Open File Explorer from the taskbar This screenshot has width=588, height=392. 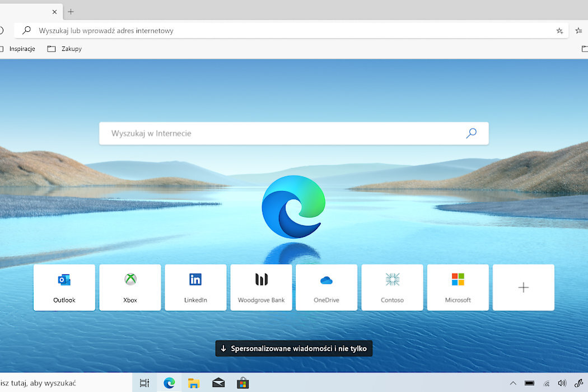(x=194, y=383)
